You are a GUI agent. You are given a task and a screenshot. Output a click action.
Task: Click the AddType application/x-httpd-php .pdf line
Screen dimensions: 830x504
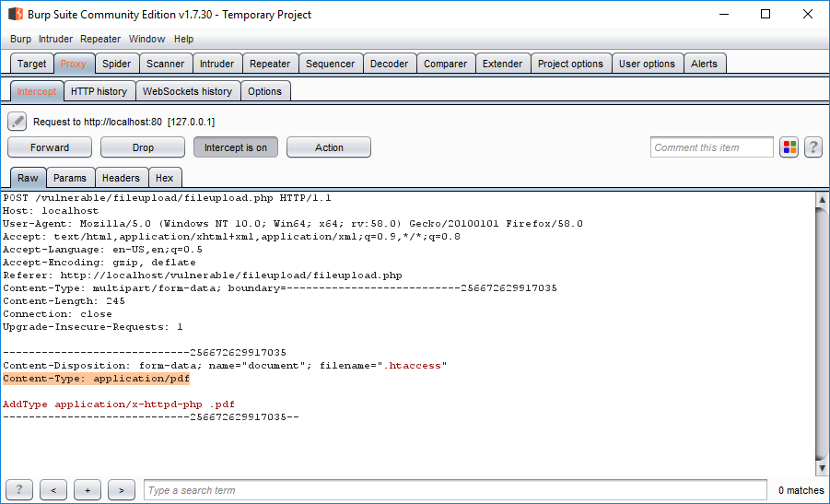point(119,404)
